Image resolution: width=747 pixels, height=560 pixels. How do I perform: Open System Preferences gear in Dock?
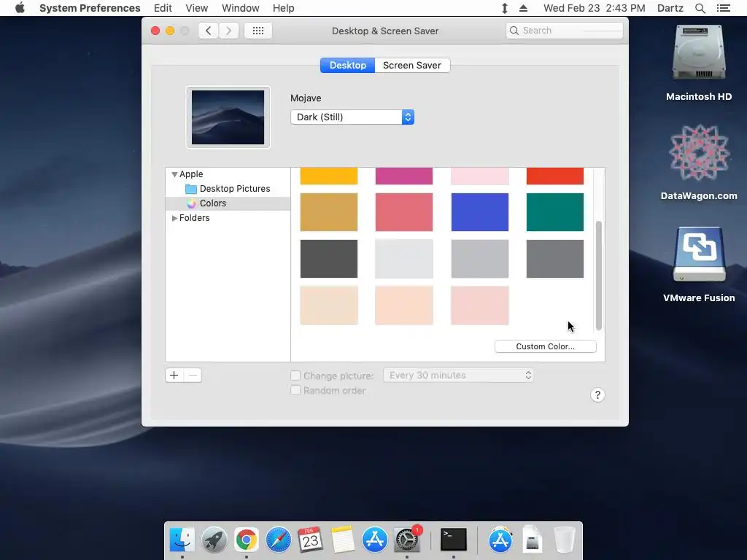tap(407, 540)
